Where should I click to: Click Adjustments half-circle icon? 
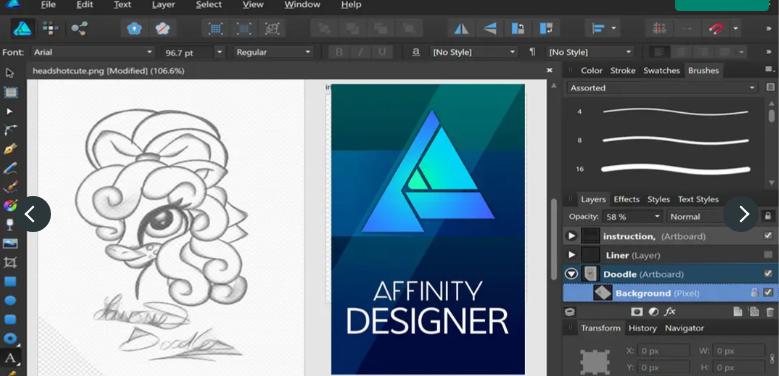point(653,312)
